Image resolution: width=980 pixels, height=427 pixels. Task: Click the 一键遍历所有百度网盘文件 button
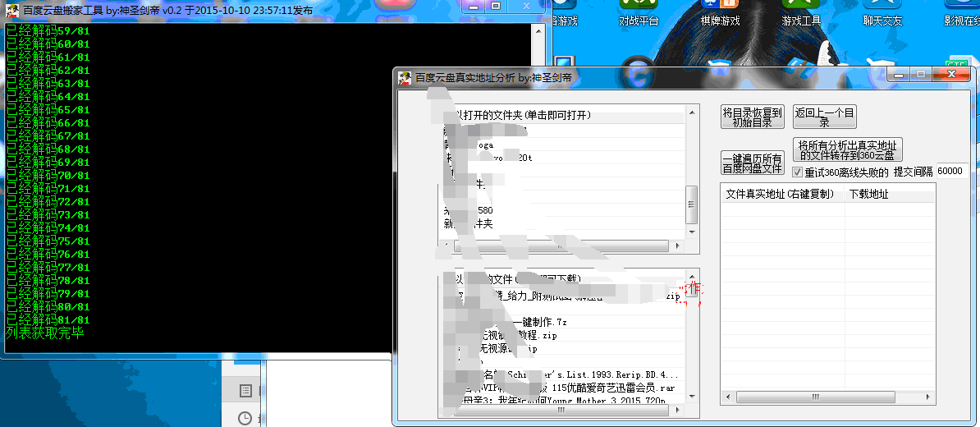pyautogui.click(x=752, y=163)
